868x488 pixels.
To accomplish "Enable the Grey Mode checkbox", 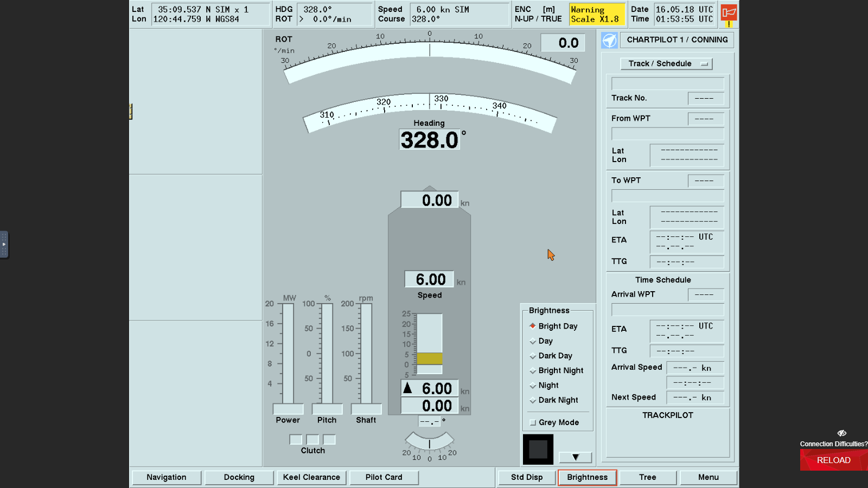I will 533,422.
